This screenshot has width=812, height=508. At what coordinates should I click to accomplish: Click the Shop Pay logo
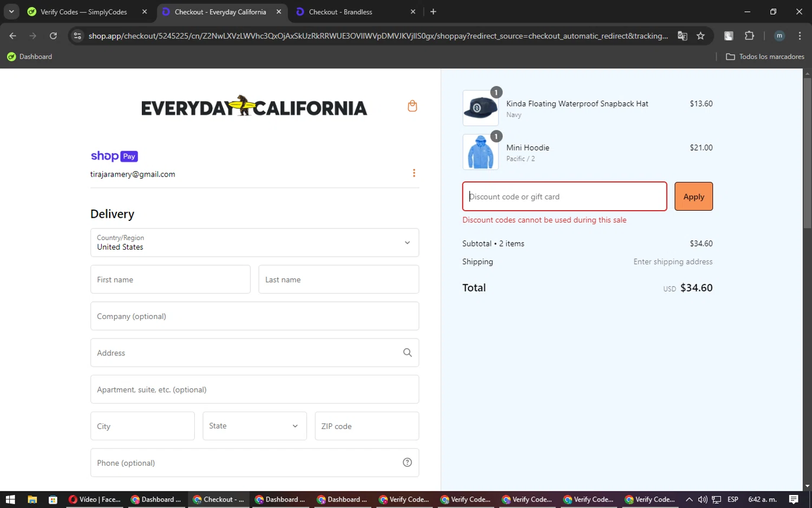pyautogui.click(x=114, y=156)
